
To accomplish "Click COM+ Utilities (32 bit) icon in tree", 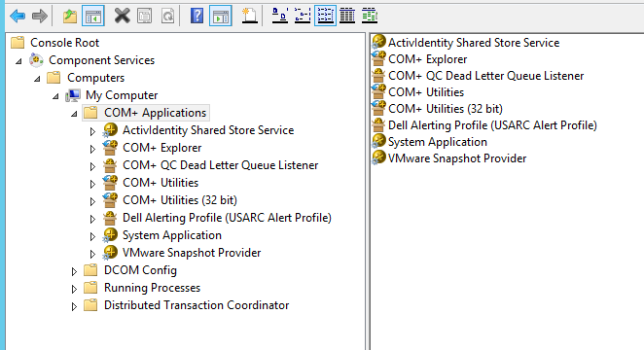I will [110, 200].
